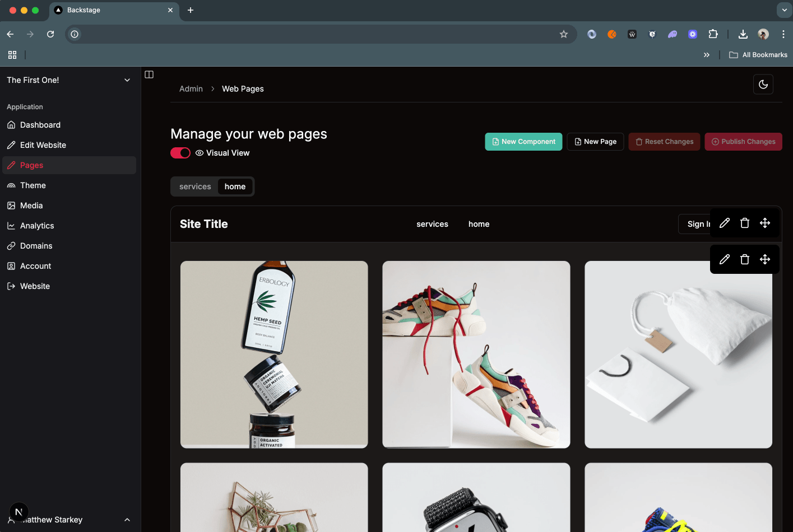Click the pencil edit icon on the header component
Image resolution: width=793 pixels, height=532 pixels.
coord(724,223)
